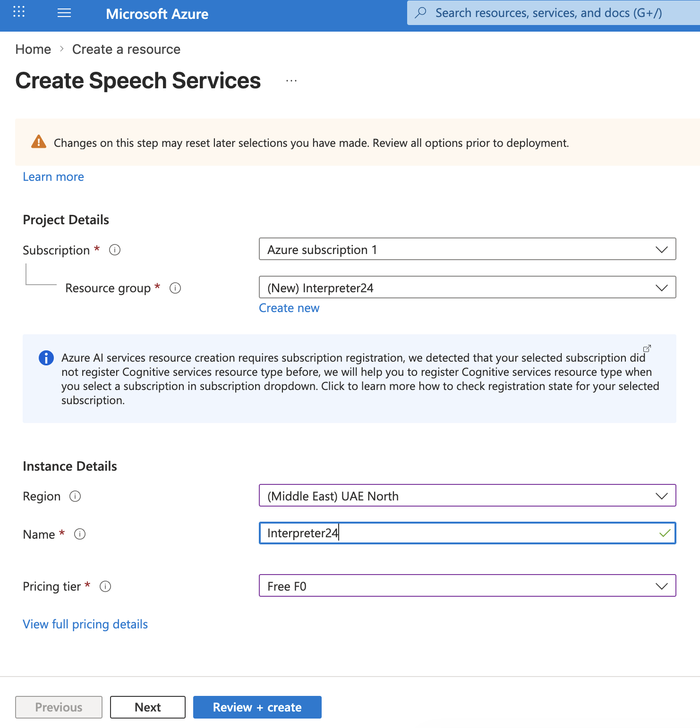Click the Region info tooltip icon
Image resolution: width=700 pixels, height=728 pixels.
[x=75, y=496]
